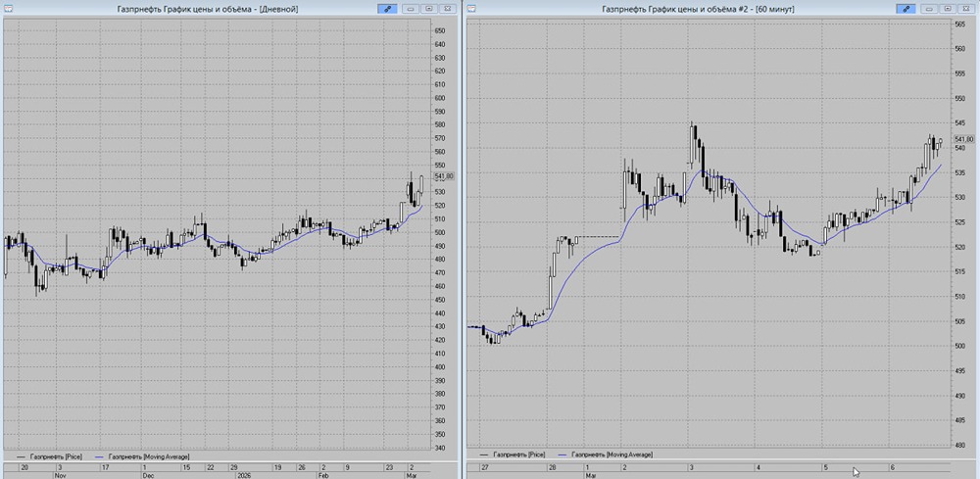
Task: Click the pin/link button in the 60 минут chart window
Action: tap(906, 9)
